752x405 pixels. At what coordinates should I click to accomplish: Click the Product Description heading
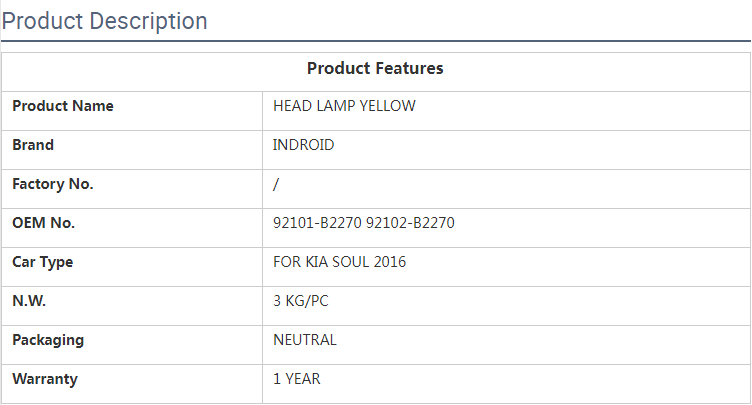coord(105,21)
